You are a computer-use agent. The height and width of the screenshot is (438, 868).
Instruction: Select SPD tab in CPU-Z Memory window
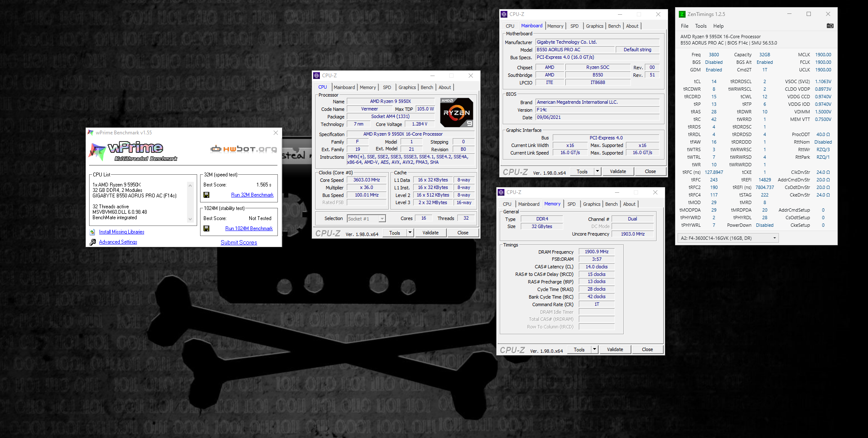click(x=571, y=204)
